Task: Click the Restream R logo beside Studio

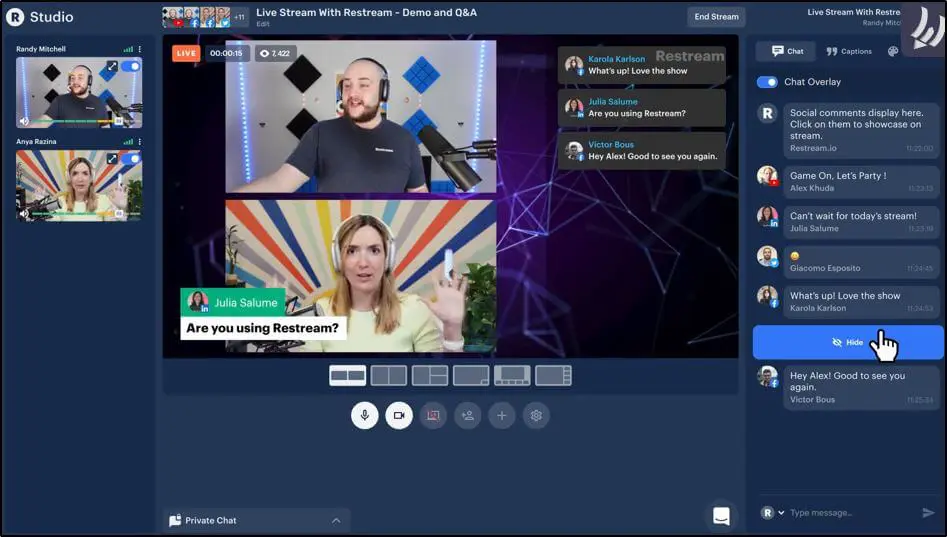Action: 14,17
